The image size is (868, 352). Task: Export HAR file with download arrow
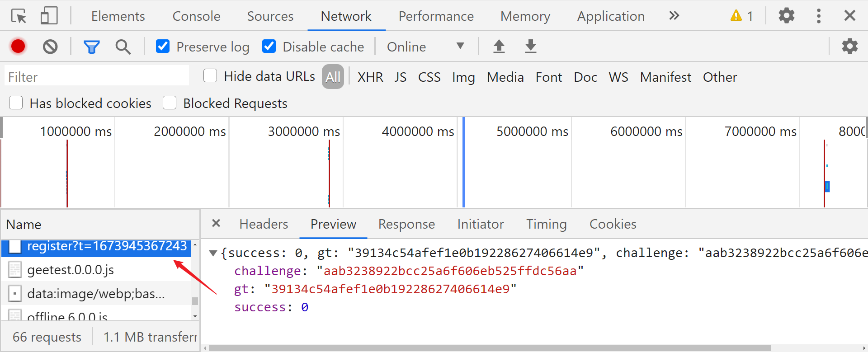click(530, 46)
